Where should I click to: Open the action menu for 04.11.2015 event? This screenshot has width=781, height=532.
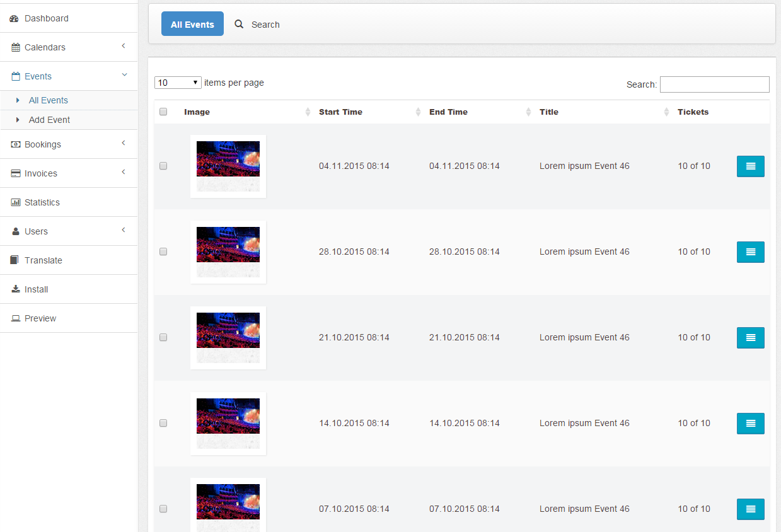(x=750, y=166)
